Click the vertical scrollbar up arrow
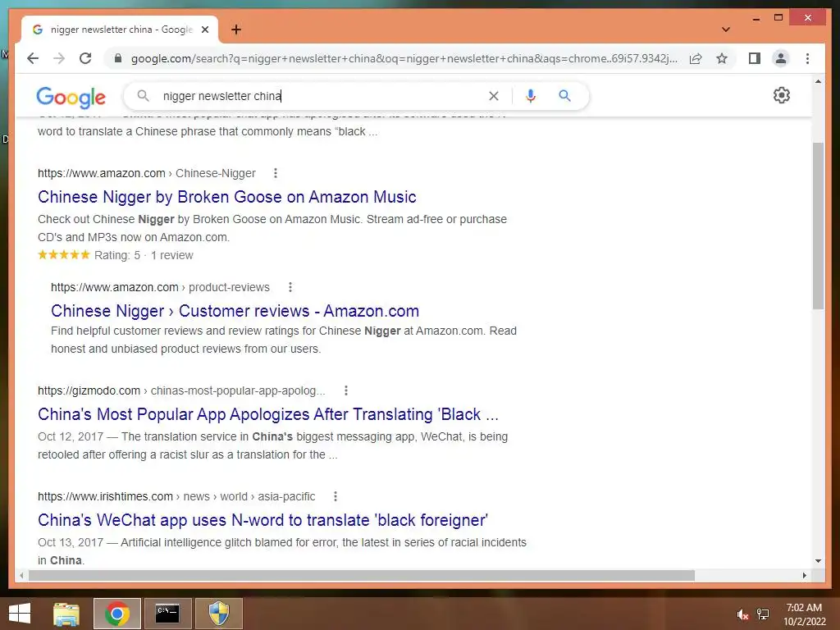The image size is (840, 630). (x=818, y=81)
